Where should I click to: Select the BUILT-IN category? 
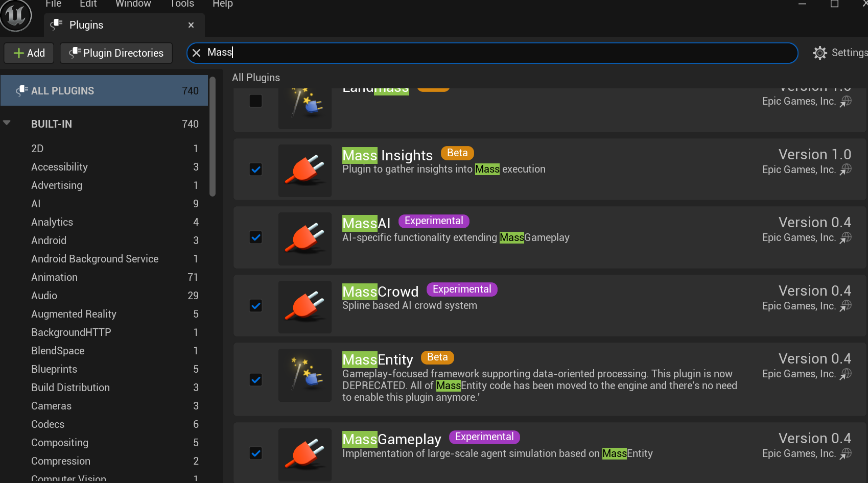[104, 124]
